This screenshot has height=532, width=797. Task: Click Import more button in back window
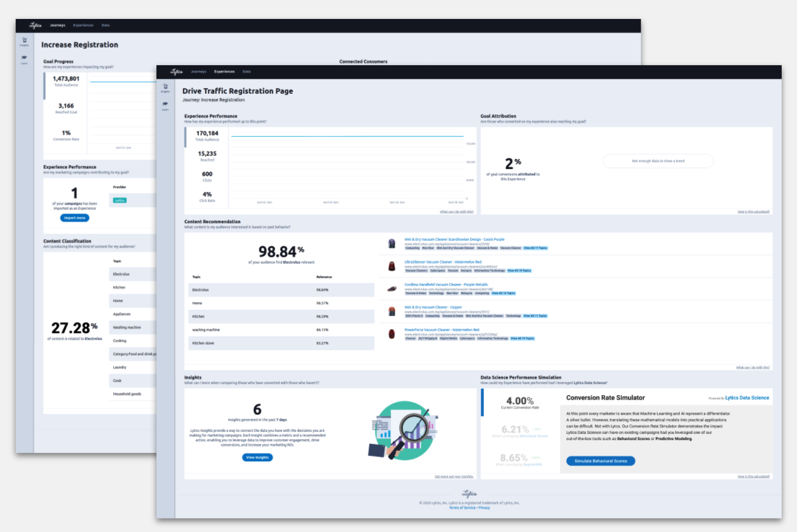pos(75,218)
